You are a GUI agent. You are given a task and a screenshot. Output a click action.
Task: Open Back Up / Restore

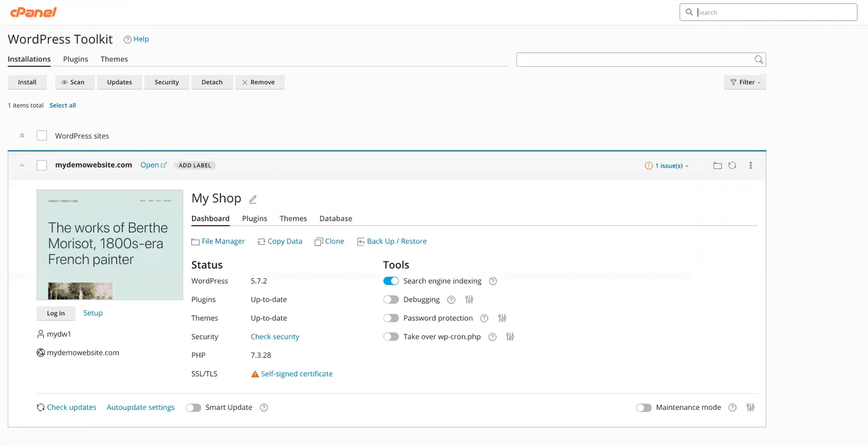point(391,241)
